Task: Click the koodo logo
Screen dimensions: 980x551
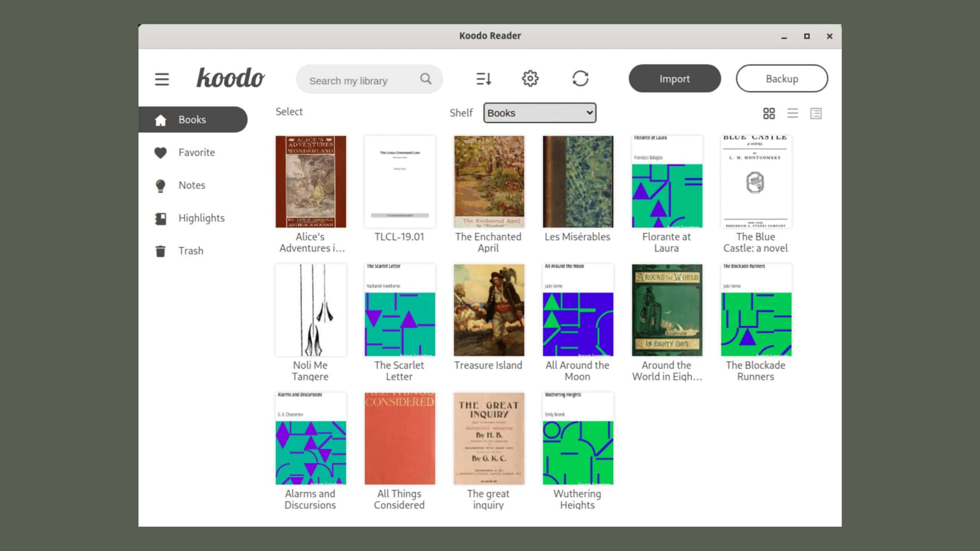Action: 230,78
